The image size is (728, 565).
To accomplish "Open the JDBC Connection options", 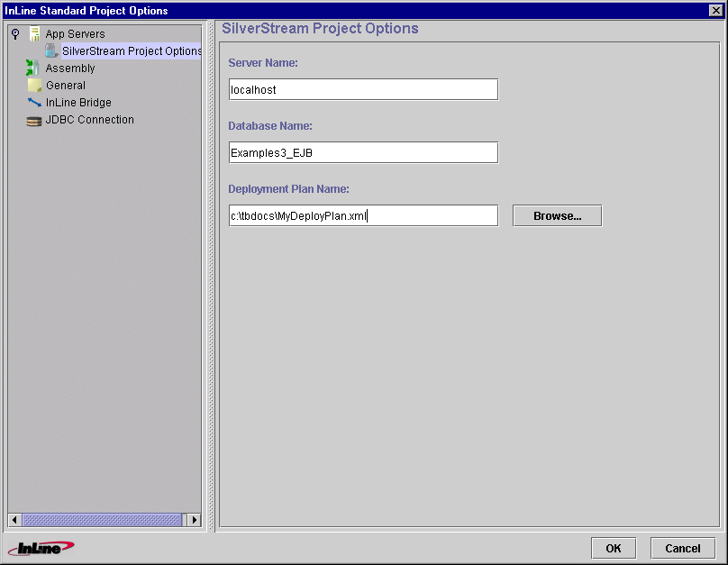I will [x=89, y=119].
